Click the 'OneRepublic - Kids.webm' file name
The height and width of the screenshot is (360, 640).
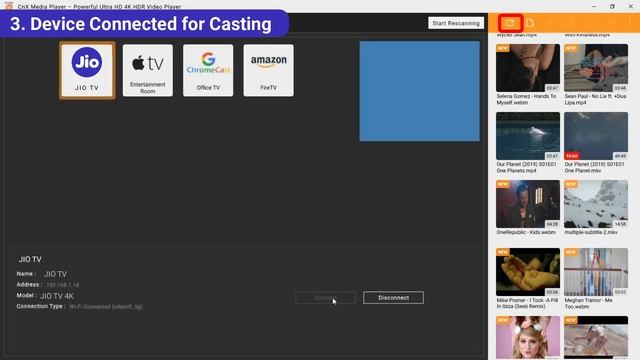(x=526, y=232)
